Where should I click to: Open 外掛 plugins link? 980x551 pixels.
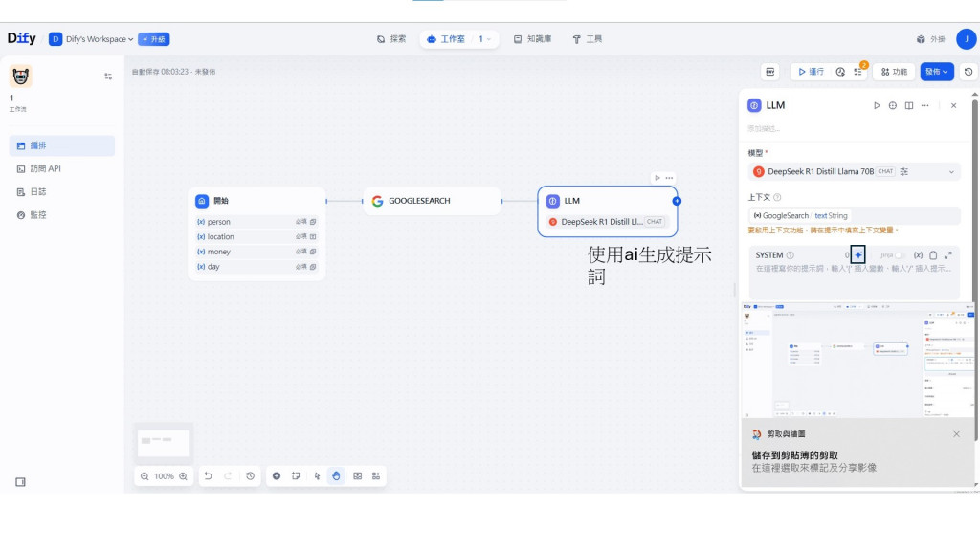click(930, 38)
